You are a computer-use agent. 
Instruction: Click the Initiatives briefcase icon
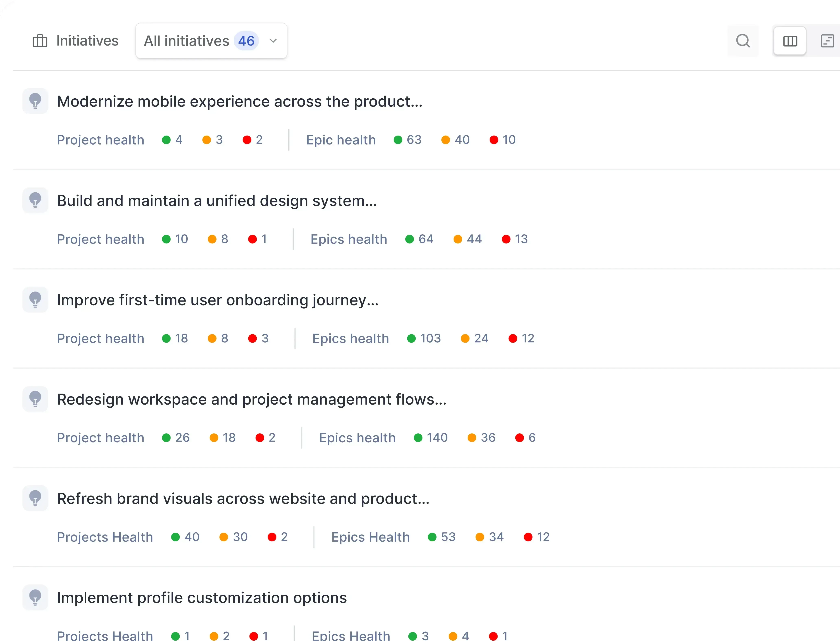pyautogui.click(x=40, y=40)
